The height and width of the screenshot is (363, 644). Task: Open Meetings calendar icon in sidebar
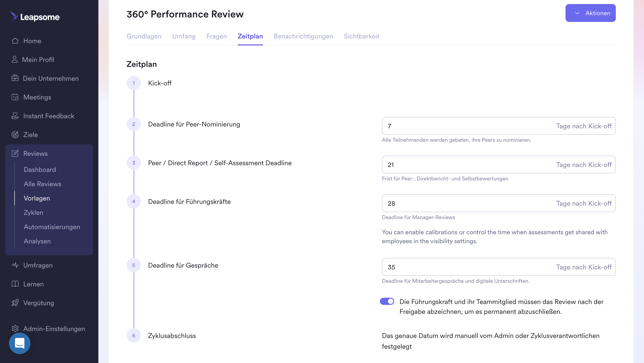coord(15,97)
